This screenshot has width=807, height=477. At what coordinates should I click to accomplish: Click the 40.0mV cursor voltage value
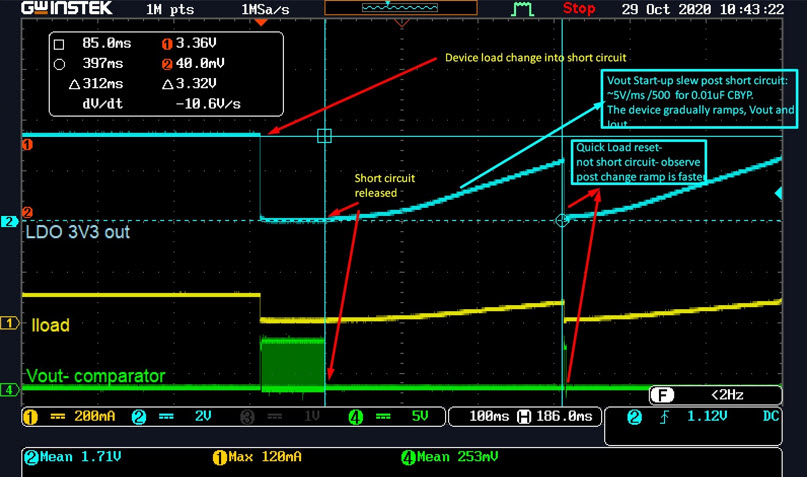pos(200,64)
